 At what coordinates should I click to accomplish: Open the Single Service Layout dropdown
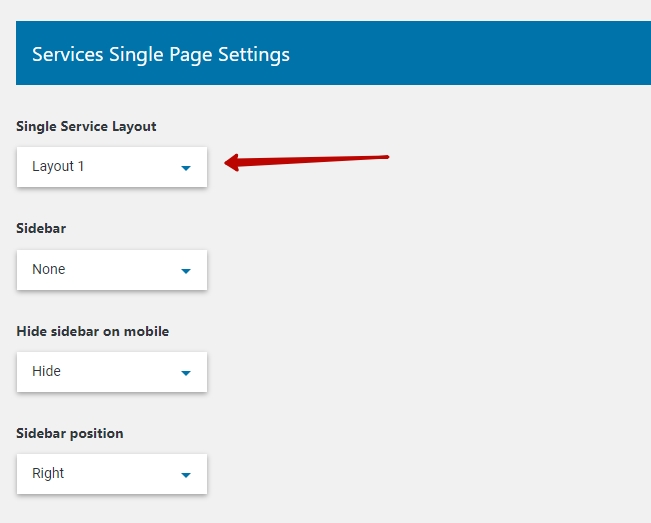(111, 167)
